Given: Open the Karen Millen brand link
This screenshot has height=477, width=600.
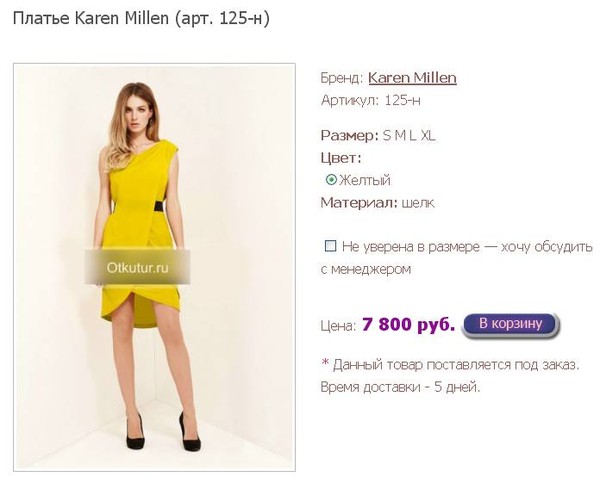Looking at the screenshot, I should [x=412, y=78].
